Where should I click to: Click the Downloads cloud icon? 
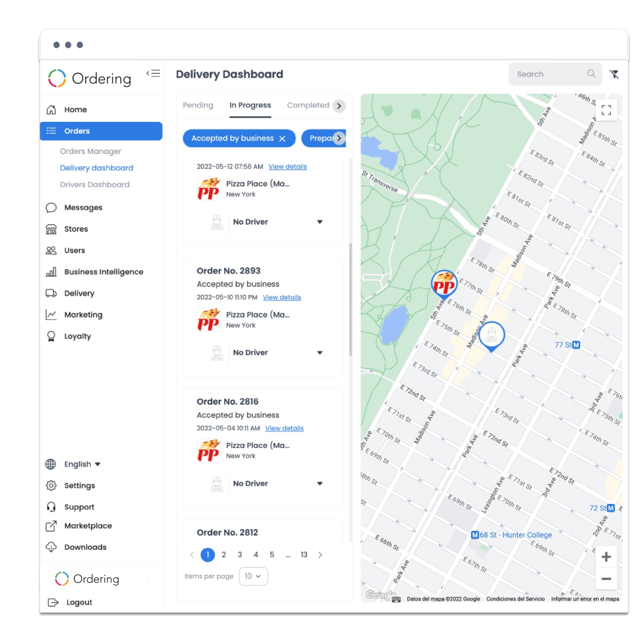click(x=51, y=547)
